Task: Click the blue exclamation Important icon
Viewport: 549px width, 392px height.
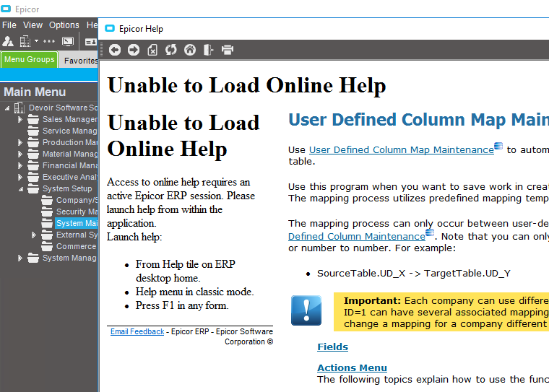Action: [x=306, y=310]
